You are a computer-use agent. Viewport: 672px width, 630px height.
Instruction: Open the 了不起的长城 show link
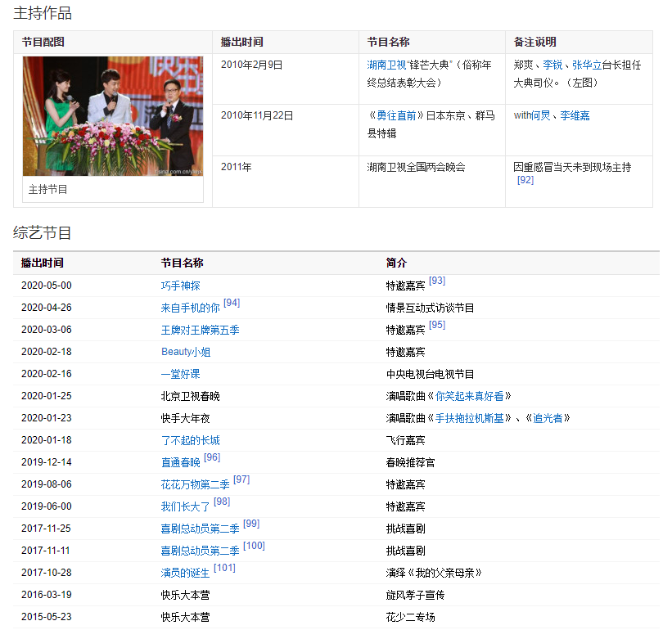click(x=190, y=441)
